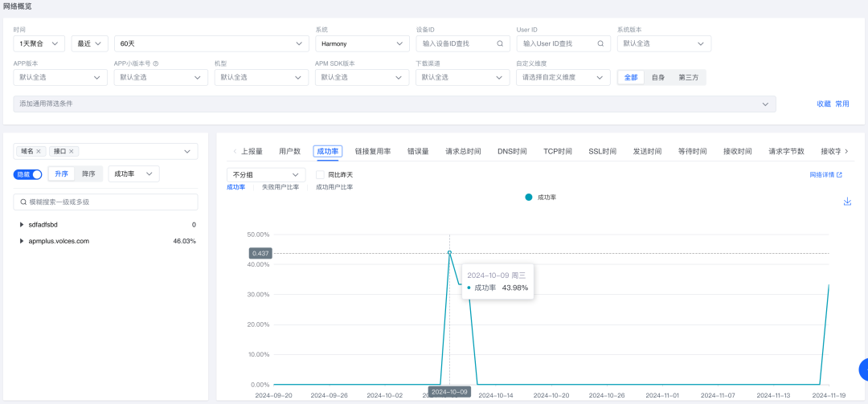Click the 模糊搜索 search input field
Screen dimensions: 868x404
pyautogui.click(x=105, y=202)
